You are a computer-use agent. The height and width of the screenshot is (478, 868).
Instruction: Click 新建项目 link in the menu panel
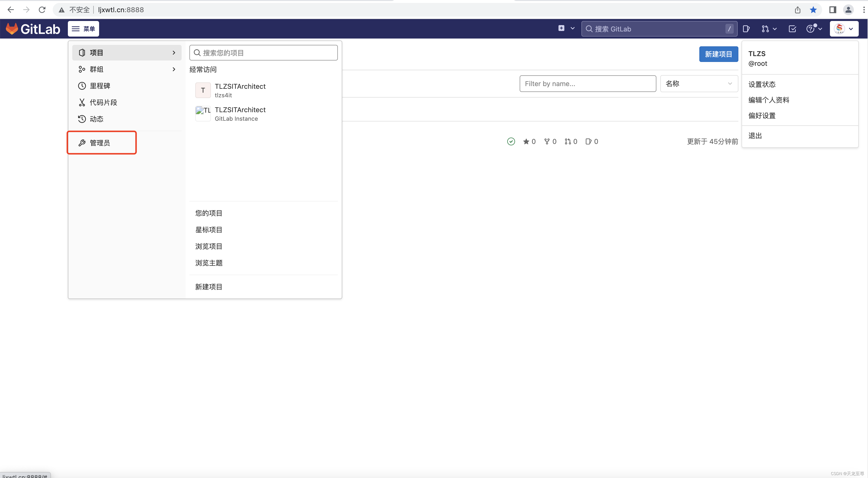pos(208,287)
